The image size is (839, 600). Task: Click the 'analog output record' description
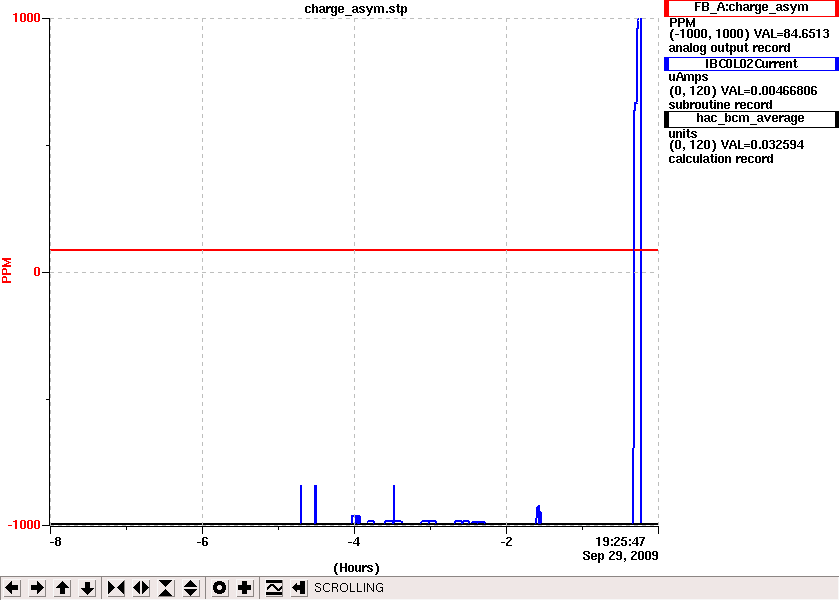pos(729,48)
